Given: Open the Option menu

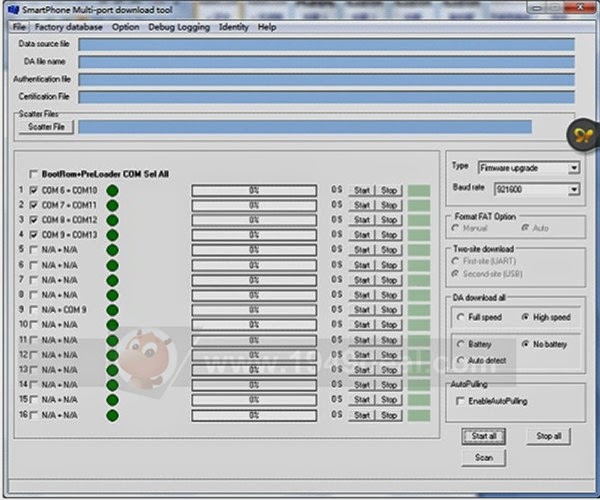Looking at the screenshot, I should pyautogui.click(x=126, y=27).
